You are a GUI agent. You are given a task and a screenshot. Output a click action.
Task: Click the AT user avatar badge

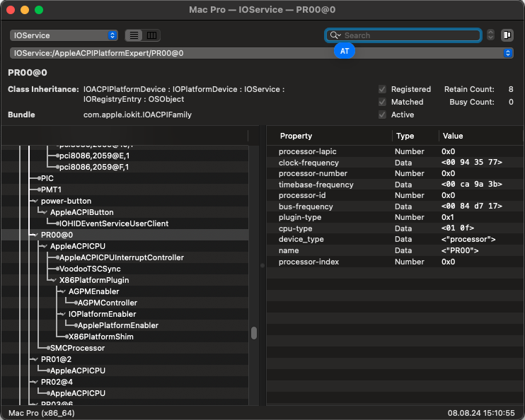pos(344,51)
